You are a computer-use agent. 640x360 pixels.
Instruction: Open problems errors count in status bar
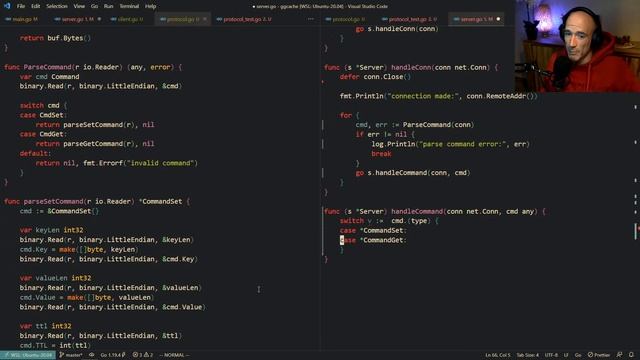click(x=137, y=355)
